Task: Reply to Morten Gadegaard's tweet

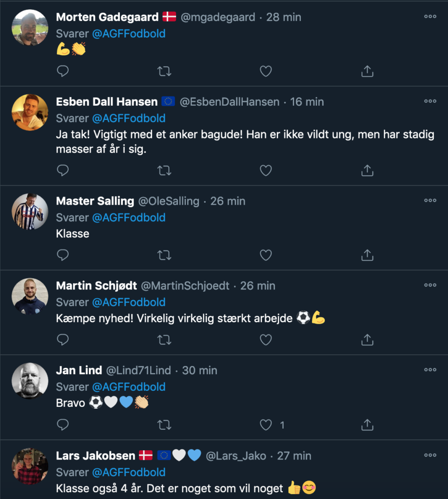Action: 63,72
